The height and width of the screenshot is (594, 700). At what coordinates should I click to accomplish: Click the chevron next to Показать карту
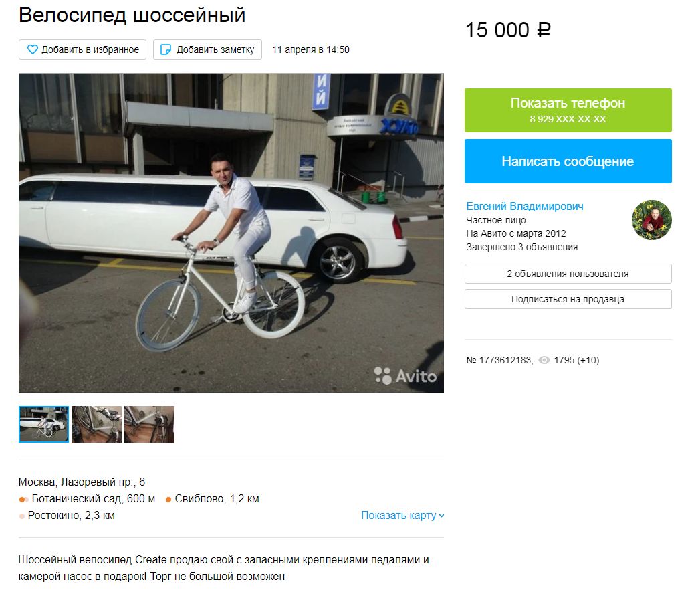coord(441,516)
